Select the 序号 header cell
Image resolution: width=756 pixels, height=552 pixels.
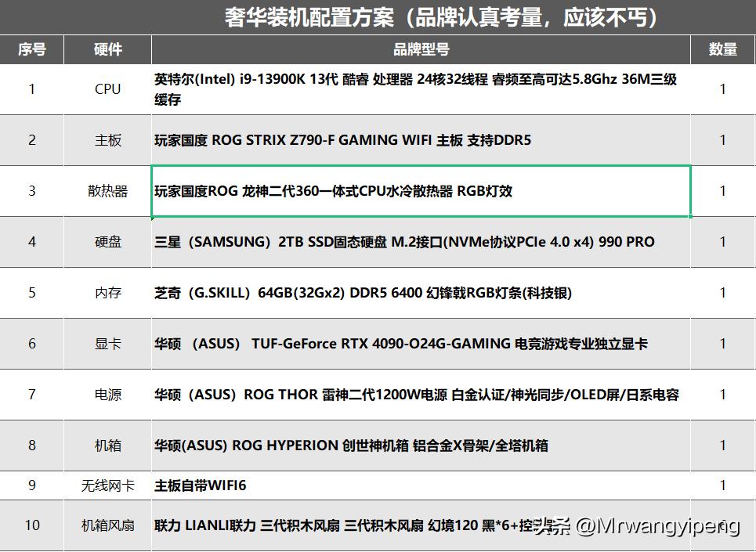coord(32,49)
